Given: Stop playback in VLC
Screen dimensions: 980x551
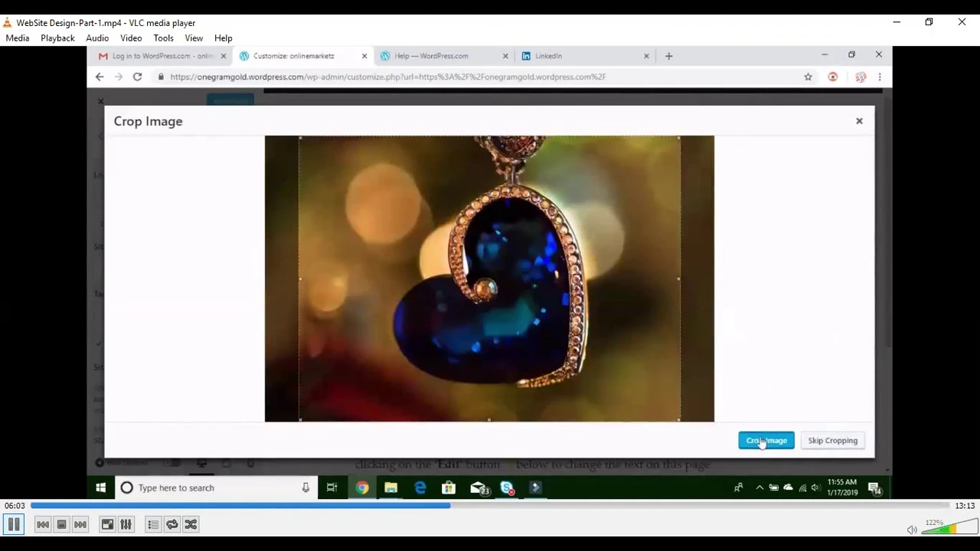Looking at the screenshot, I should click(61, 524).
